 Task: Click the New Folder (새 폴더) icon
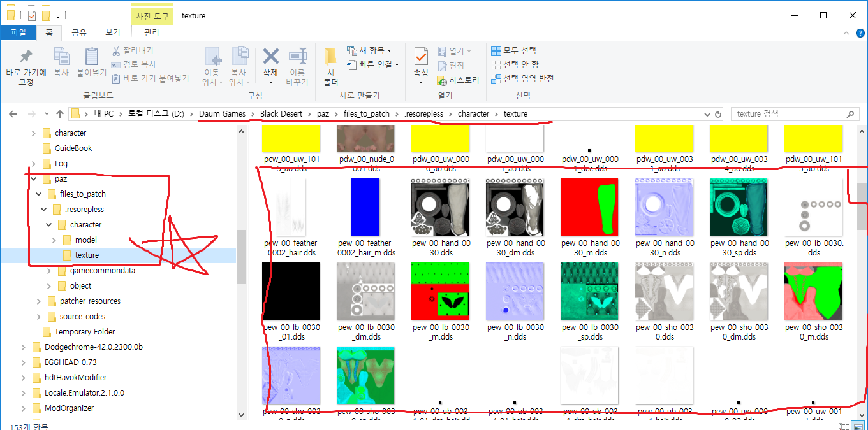point(330,58)
